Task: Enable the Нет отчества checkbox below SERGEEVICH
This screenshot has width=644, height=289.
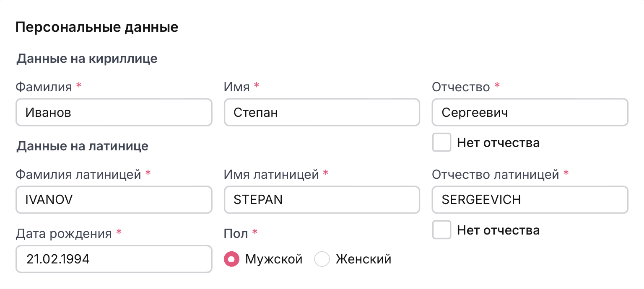Action: (x=441, y=230)
